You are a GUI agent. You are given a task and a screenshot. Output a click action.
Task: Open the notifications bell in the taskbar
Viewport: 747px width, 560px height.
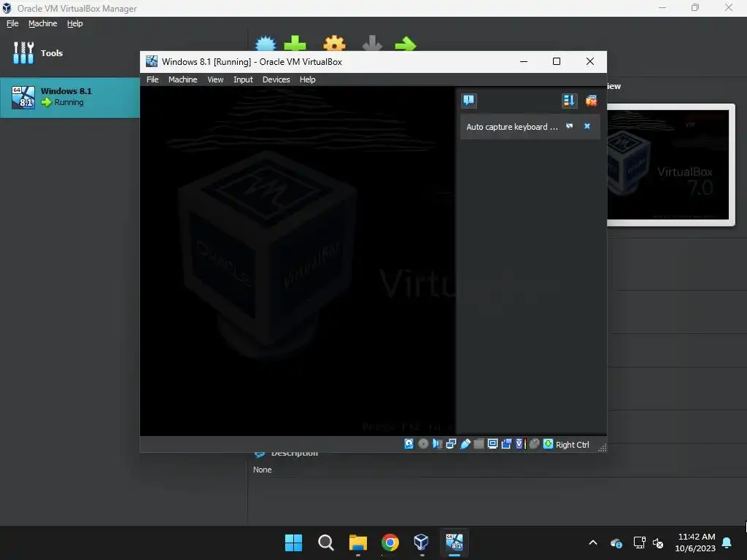(727, 542)
